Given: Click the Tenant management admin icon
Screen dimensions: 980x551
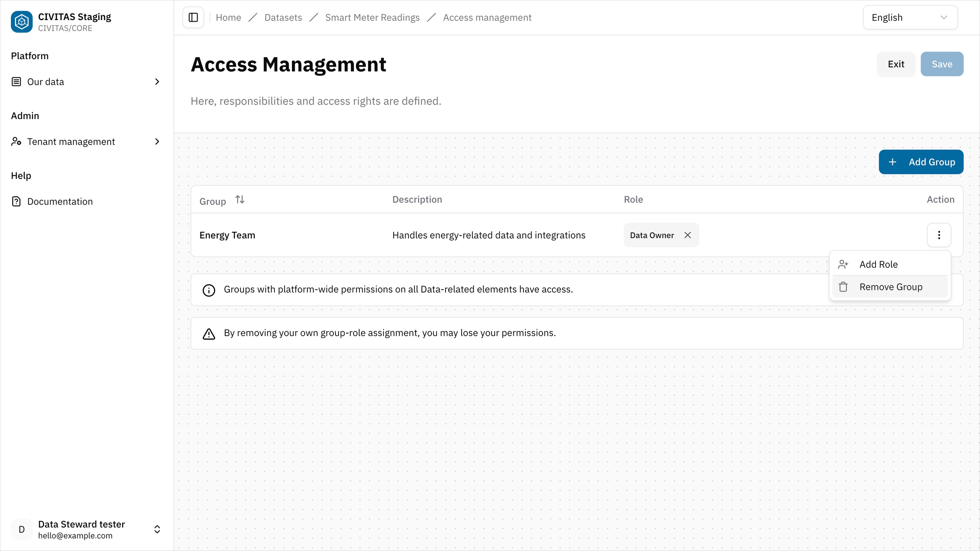Looking at the screenshot, I should [x=16, y=141].
